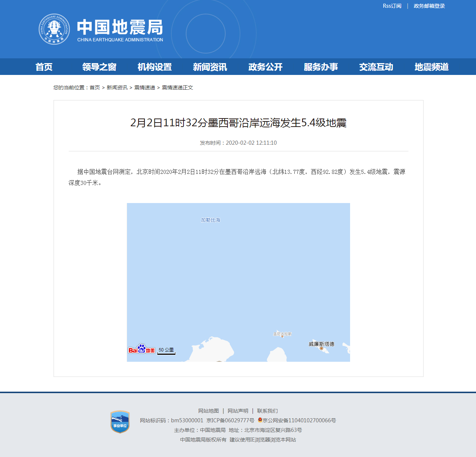Open the 网站地图 footer link
This screenshot has width=476, height=457.
coord(209,411)
